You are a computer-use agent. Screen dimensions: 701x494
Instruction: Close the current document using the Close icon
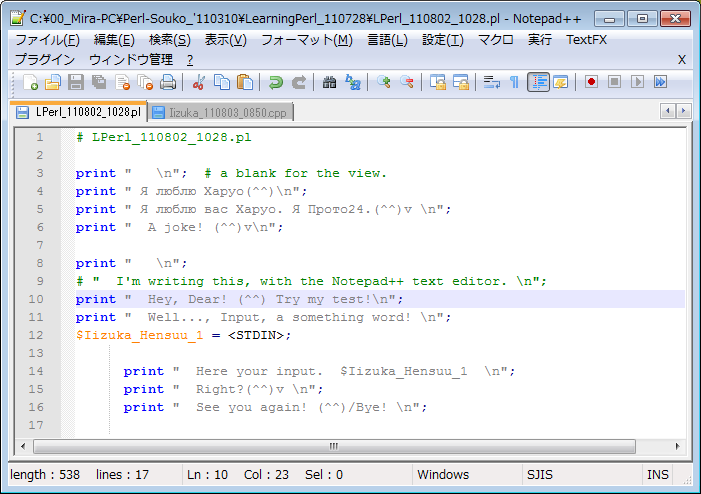pyautogui.click(x=122, y=82)
